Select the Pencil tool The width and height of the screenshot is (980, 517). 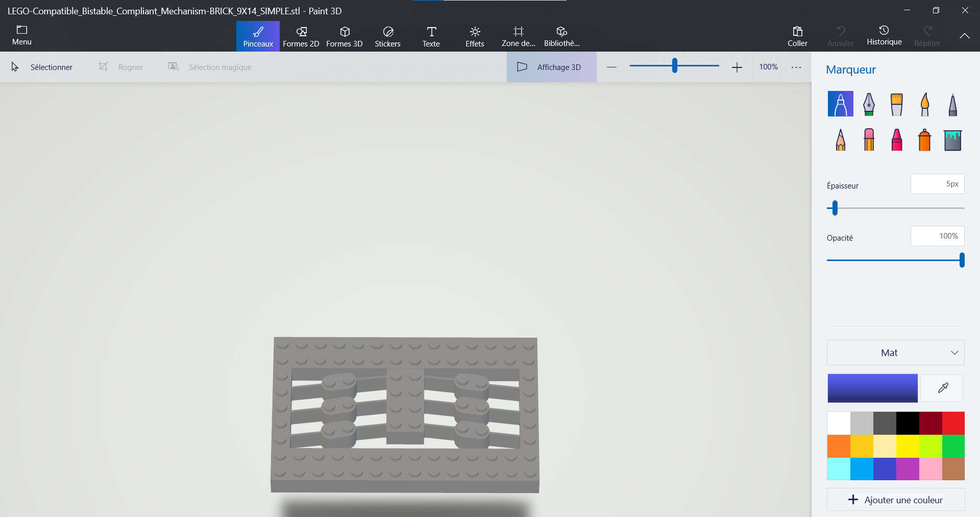coord(840,139)
